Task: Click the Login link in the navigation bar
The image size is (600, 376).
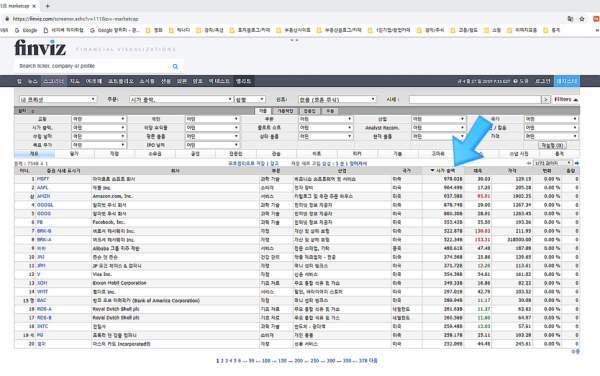Action: [543, 81]
